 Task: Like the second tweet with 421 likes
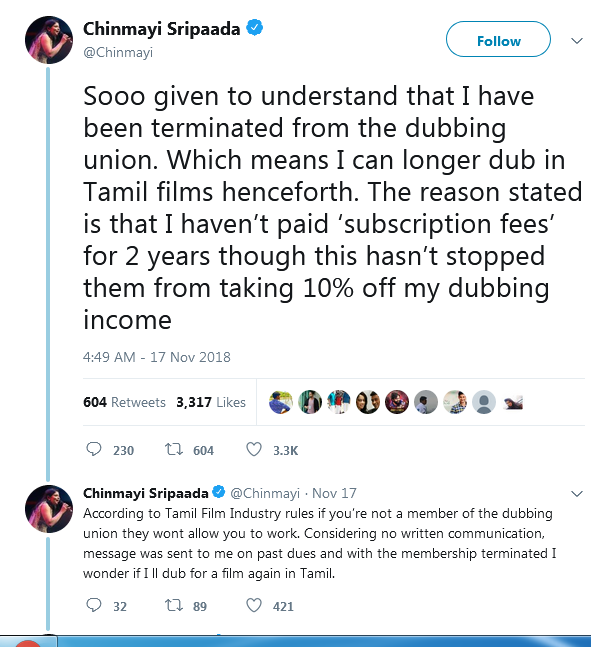pyautogui.click(x=254, y=605)
